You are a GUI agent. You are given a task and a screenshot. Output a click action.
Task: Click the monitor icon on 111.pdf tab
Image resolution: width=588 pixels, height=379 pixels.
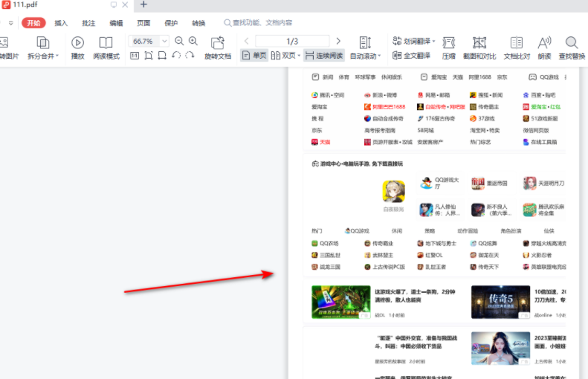click(113, 4)
